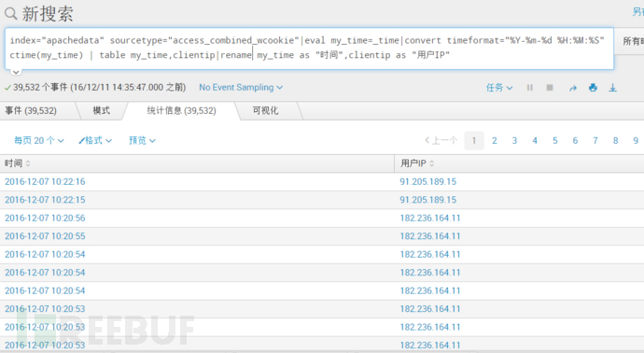Screen dimensions: 644x353
Task: Go to results page 6
Action: (575, 140)
